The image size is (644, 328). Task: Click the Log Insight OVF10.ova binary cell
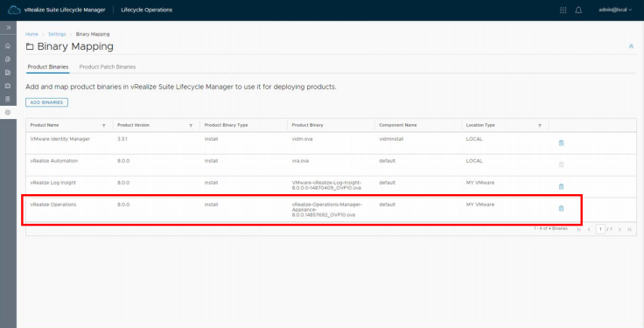pyautogui.click(x=327, y=185)
